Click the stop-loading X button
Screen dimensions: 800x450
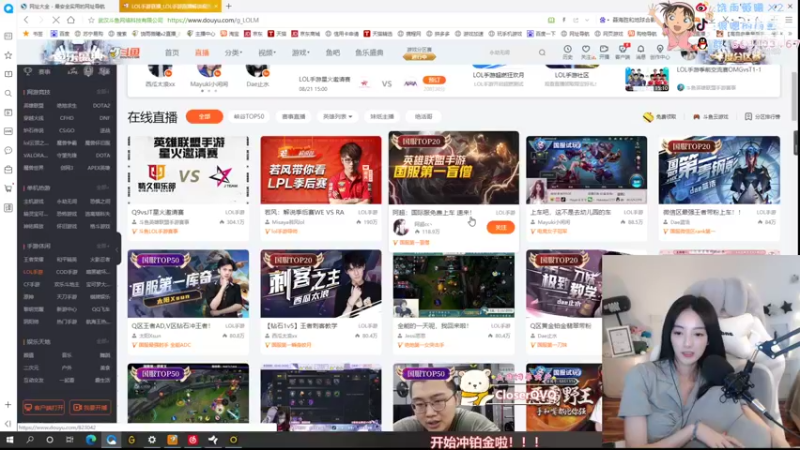coord(56,20)
